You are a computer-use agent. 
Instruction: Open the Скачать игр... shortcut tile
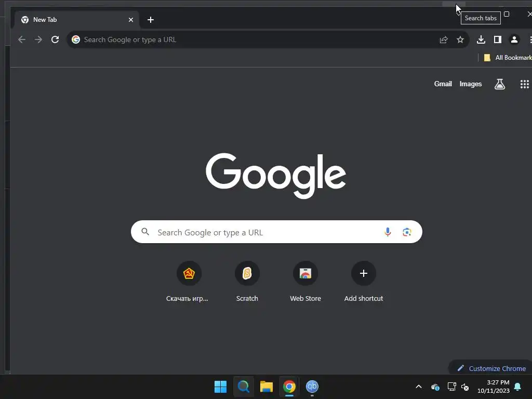pyautogui.click(x=189, y=282)
